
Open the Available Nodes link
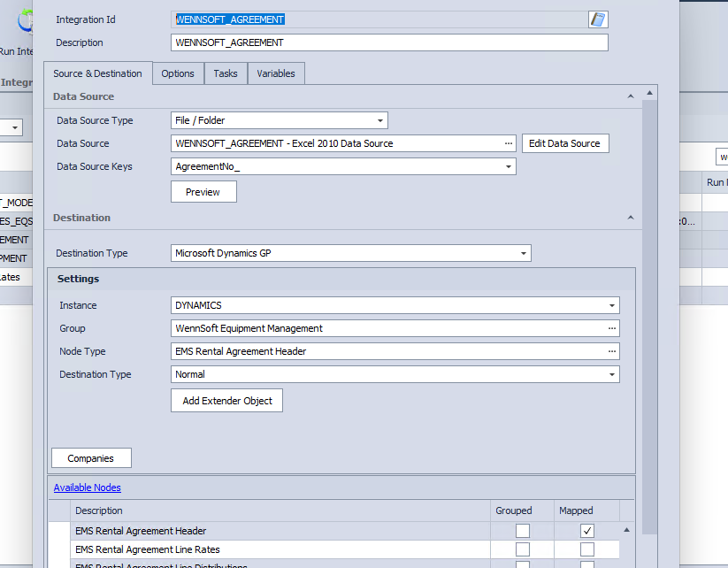88,487
